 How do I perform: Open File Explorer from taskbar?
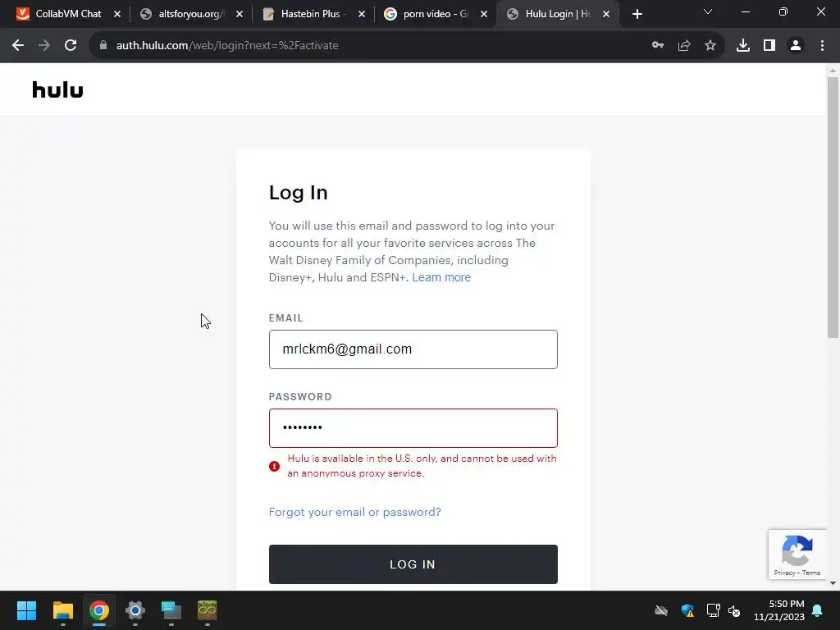(x=62, y=610)
